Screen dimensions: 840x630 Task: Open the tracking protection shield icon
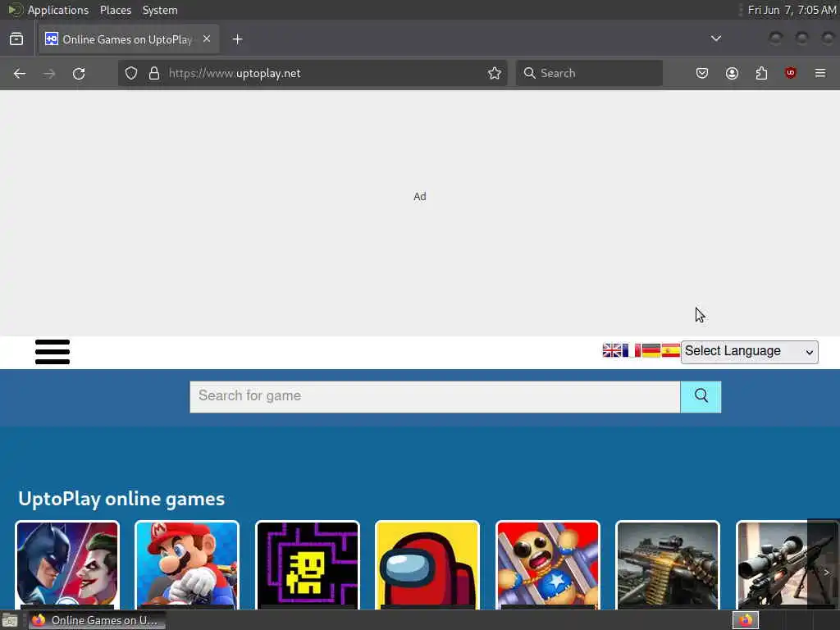(x=131, y=73)
